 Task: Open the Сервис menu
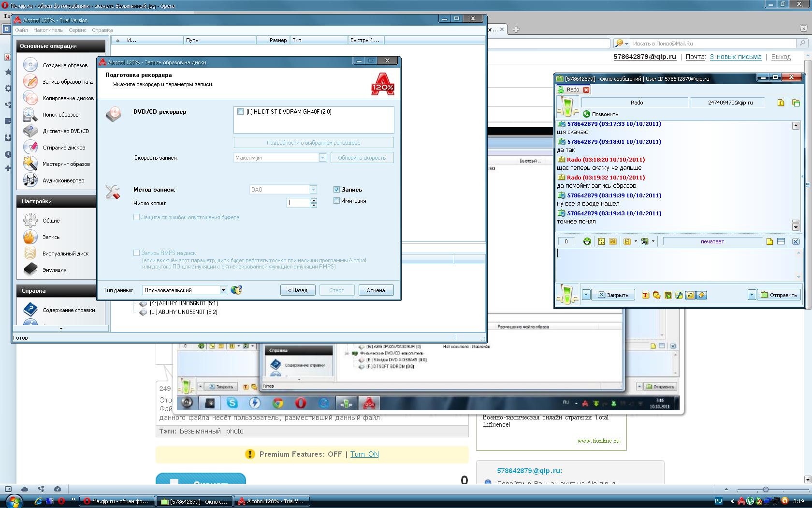pos(77,30)
